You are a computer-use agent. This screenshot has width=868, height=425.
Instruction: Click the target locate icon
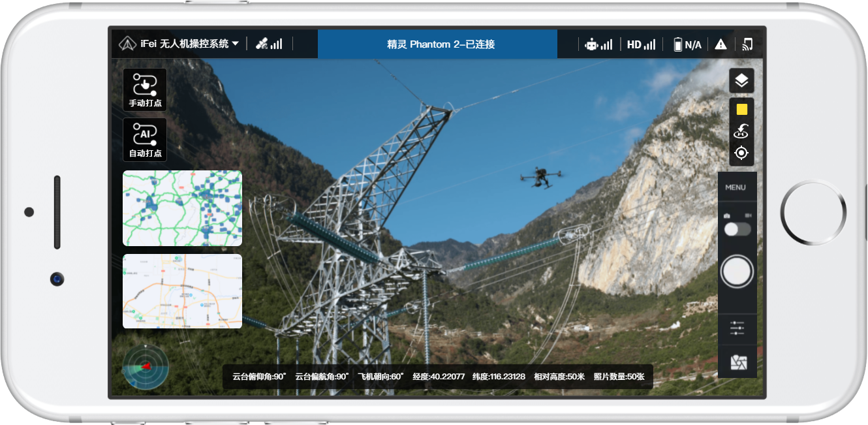click(x=741, y=153)
